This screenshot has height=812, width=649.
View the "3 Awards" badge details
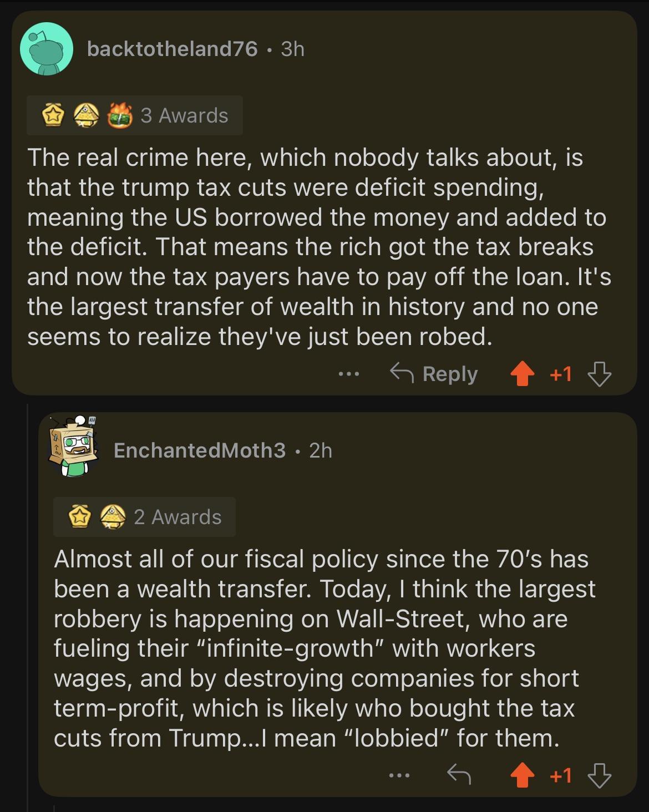tap(183, 115)
